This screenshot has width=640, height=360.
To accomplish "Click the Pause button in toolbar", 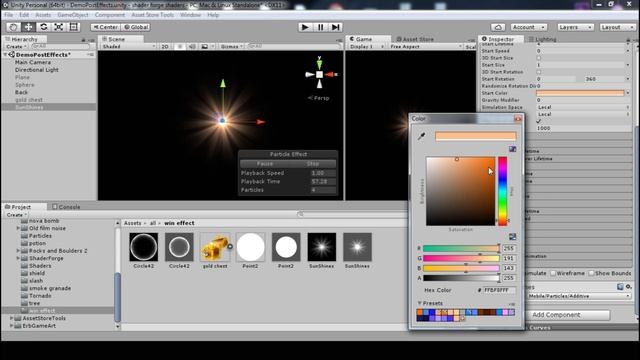I will 320,27.
